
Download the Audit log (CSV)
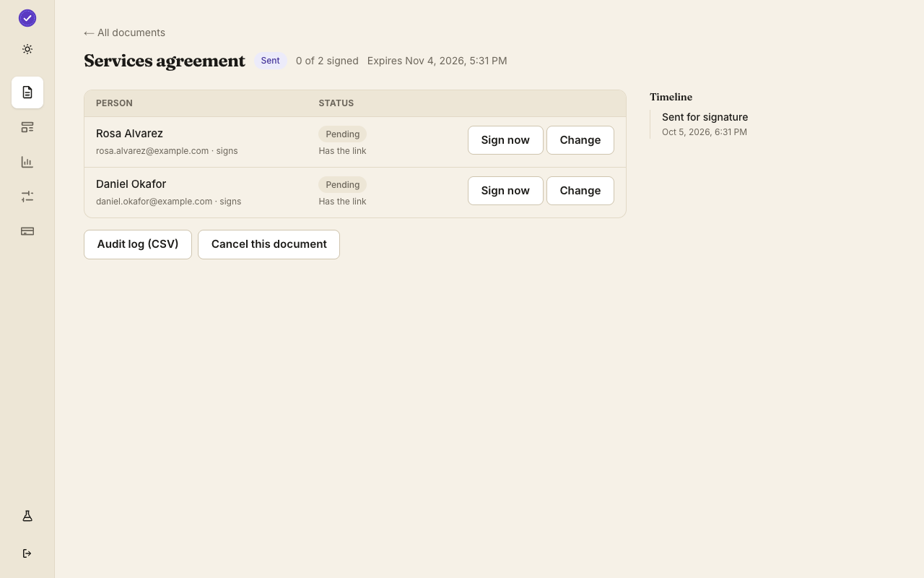click(138, 244)
